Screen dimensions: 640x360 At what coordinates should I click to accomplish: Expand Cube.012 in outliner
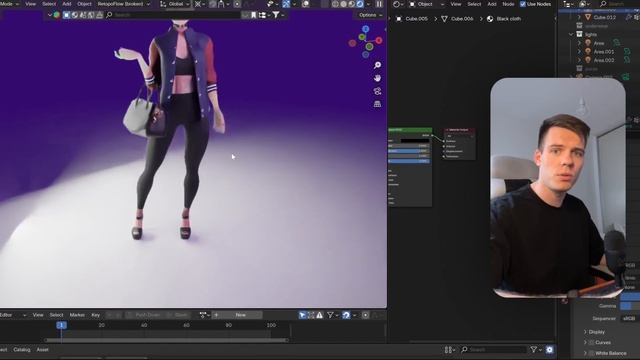pos(579,17)
